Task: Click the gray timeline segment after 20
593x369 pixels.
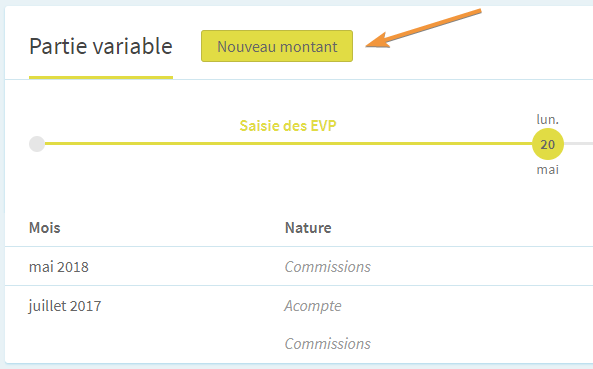Action: coord(578,144)
